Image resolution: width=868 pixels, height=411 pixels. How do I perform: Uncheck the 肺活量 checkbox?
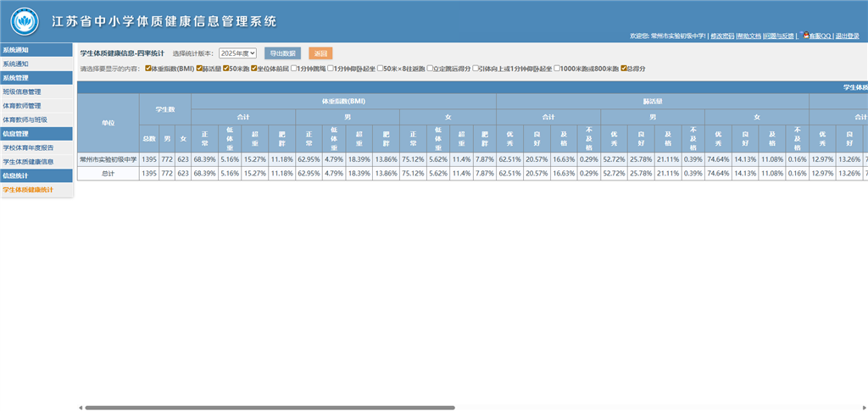(x=199, y=68)
